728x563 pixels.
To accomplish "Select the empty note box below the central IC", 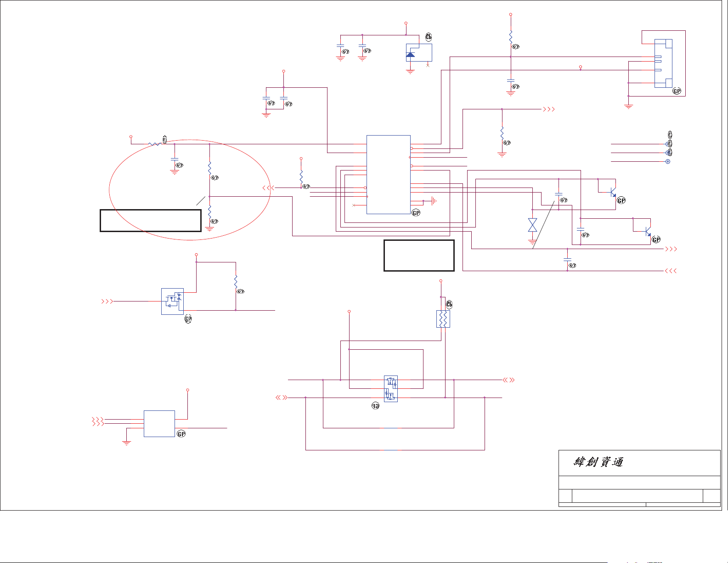I will point(419,256).
